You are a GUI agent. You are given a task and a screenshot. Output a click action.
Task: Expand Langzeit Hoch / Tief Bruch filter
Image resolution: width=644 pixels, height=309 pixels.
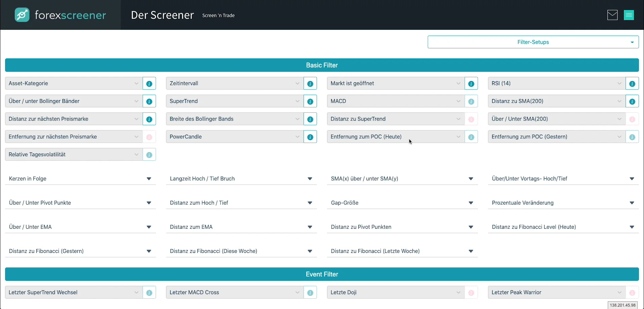[241, 179]
